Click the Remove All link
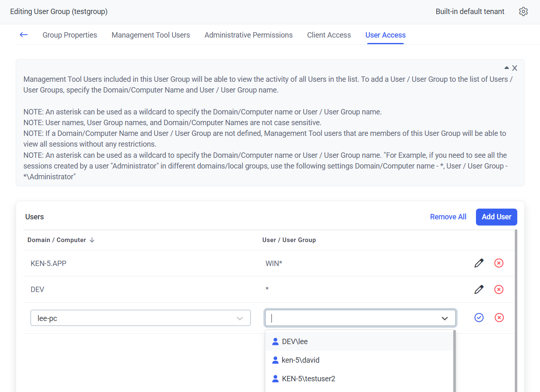Viewport: 540px width, 392px height. click(x=448, y=217)
